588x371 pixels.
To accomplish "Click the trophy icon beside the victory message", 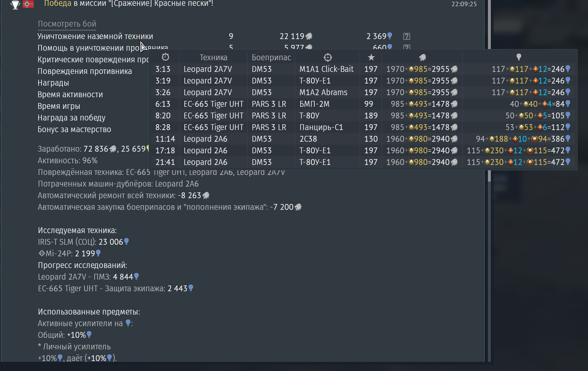I will pyautogui.click(x=15, y=5).
